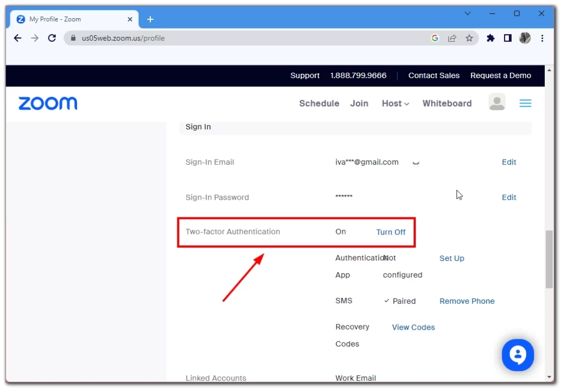
Task: Open the Schedule menu item
Action: pos(319,104)
